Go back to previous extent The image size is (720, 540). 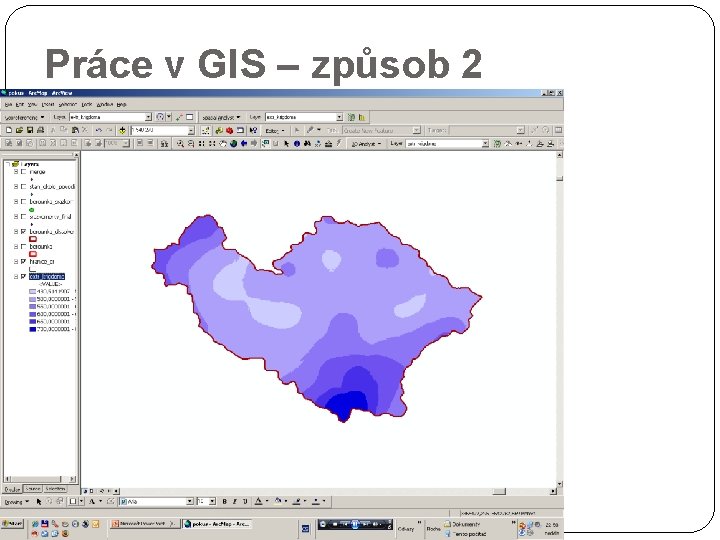point(244,144)
